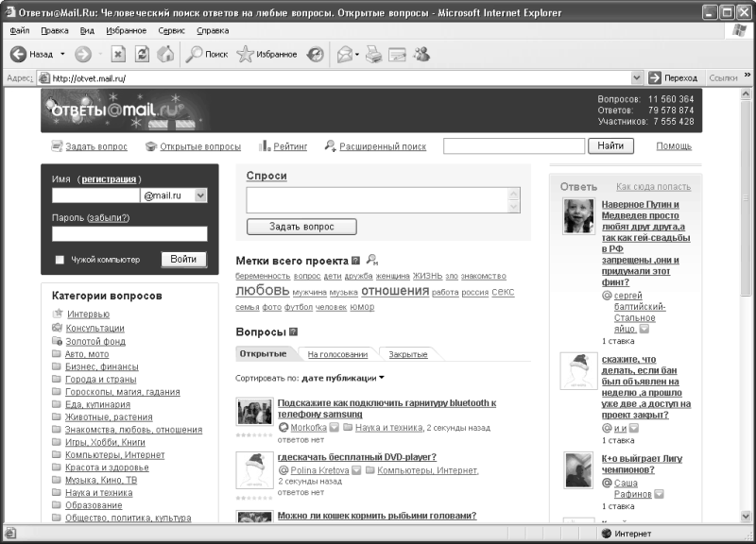
Task: Open the регистрация link
Action: coord(109,179)
